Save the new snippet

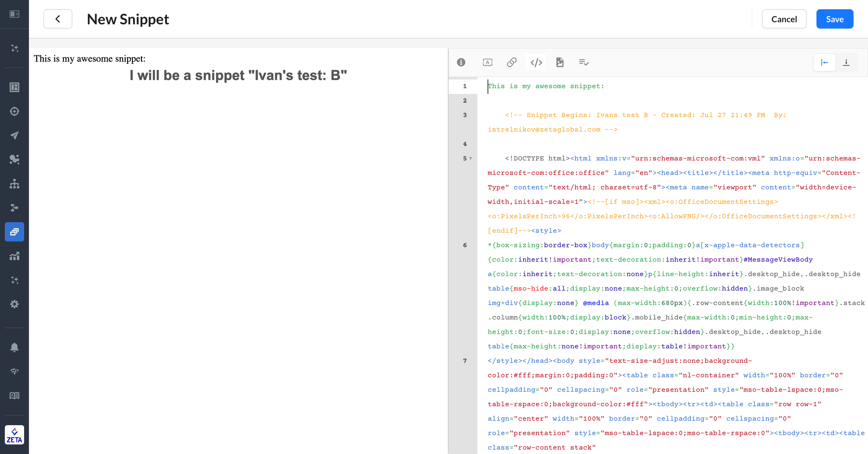tap(834, 19)
